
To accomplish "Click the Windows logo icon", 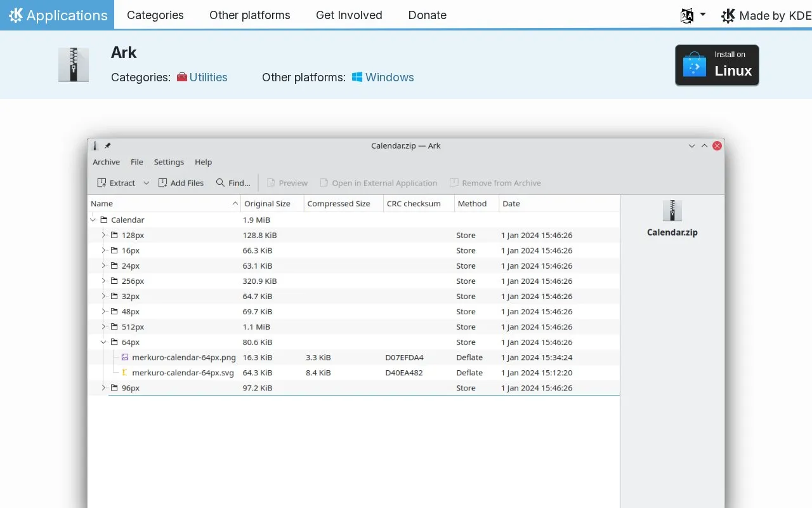I will tap(357, 77).
